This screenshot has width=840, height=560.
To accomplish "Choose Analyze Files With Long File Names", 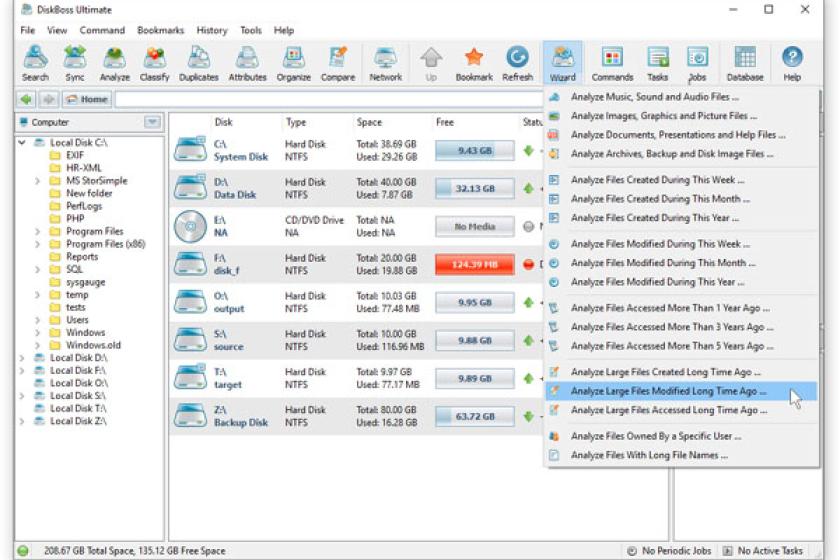I will pos(681,455).
